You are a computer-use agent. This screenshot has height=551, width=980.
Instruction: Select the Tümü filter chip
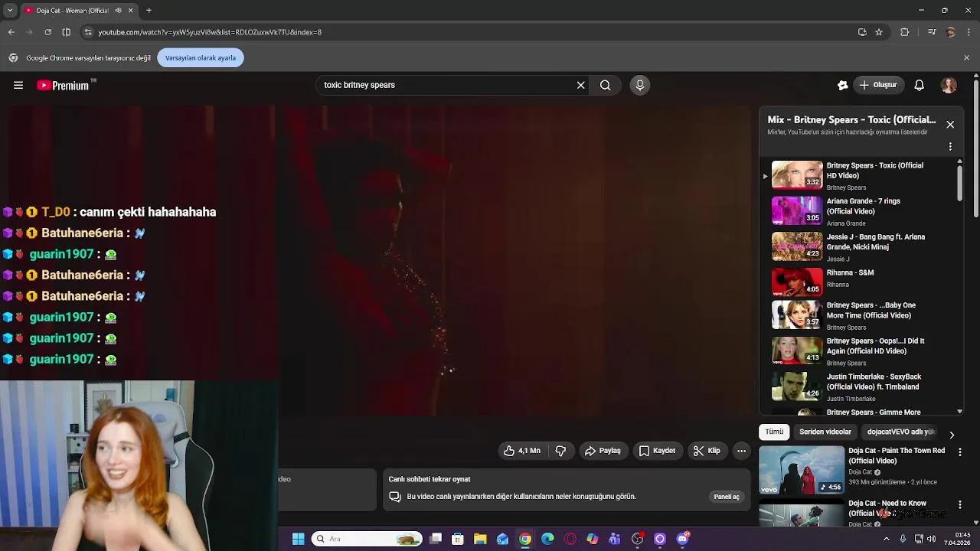coord(775,432)
